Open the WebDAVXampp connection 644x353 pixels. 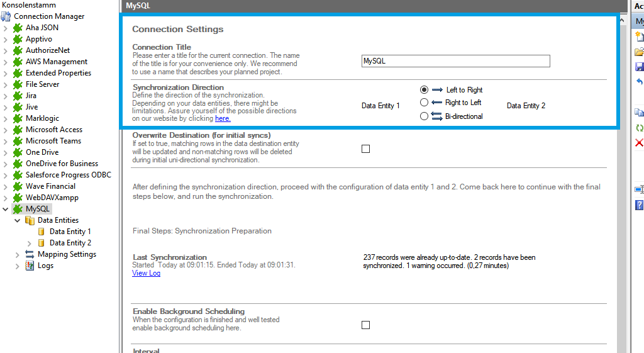pos(52,198)
